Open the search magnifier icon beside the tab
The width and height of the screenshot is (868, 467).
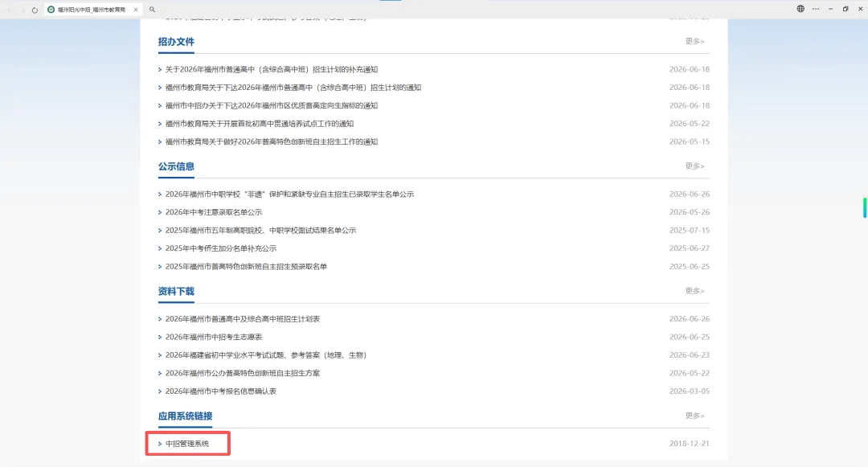[x=152, y=10]
